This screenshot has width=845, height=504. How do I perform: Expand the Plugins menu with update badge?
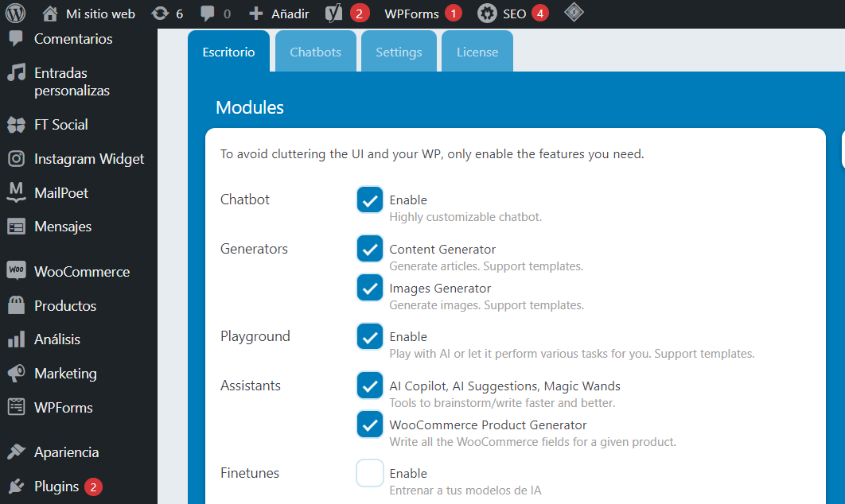pos(54,486)
